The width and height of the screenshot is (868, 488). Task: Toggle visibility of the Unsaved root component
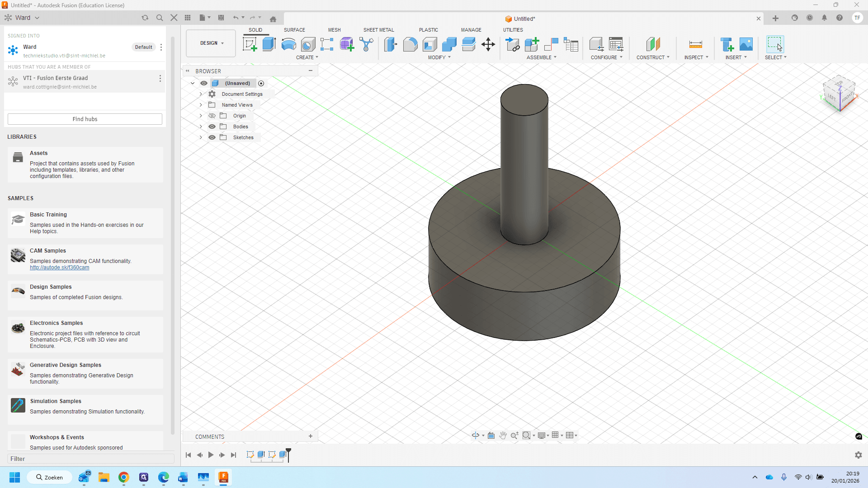click(x=204, y=83)
